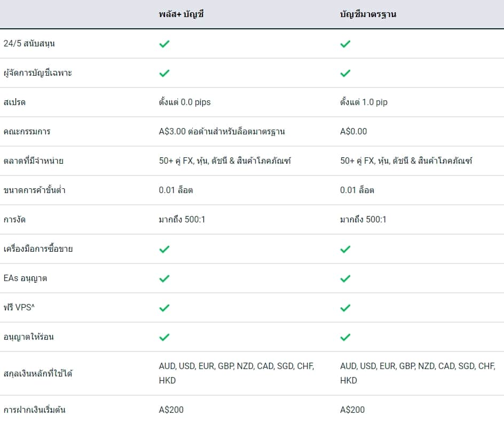Screen dimensions: 504x424
Task: Click EAs อนุญาต checkmark under บัญชีมาตรฐาน
Action: pyautogui.click(x=345, y=278)
